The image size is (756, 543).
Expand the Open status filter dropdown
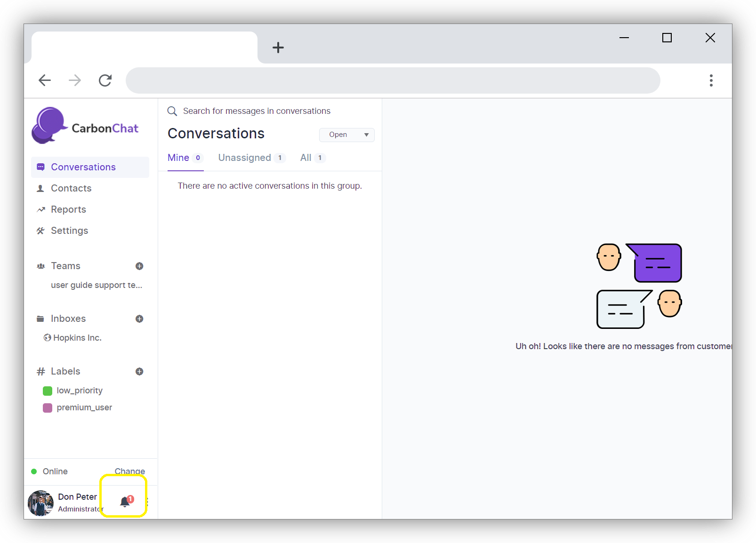[x=347, y=135]
